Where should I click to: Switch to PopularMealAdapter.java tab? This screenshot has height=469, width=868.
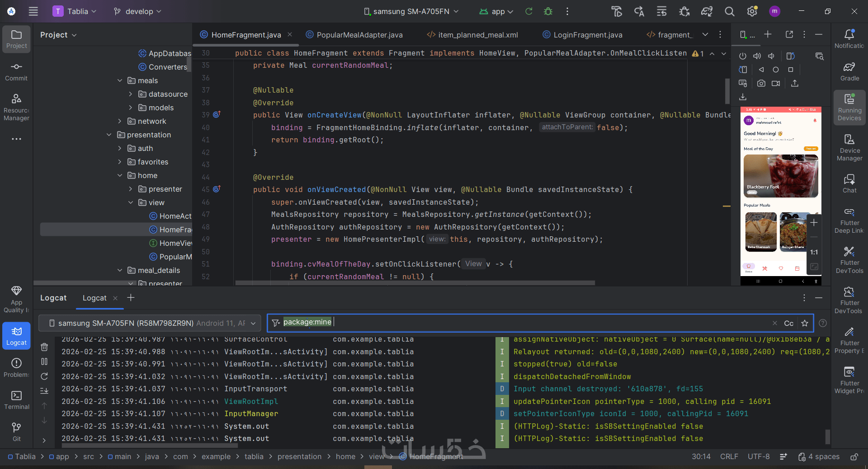359,35
